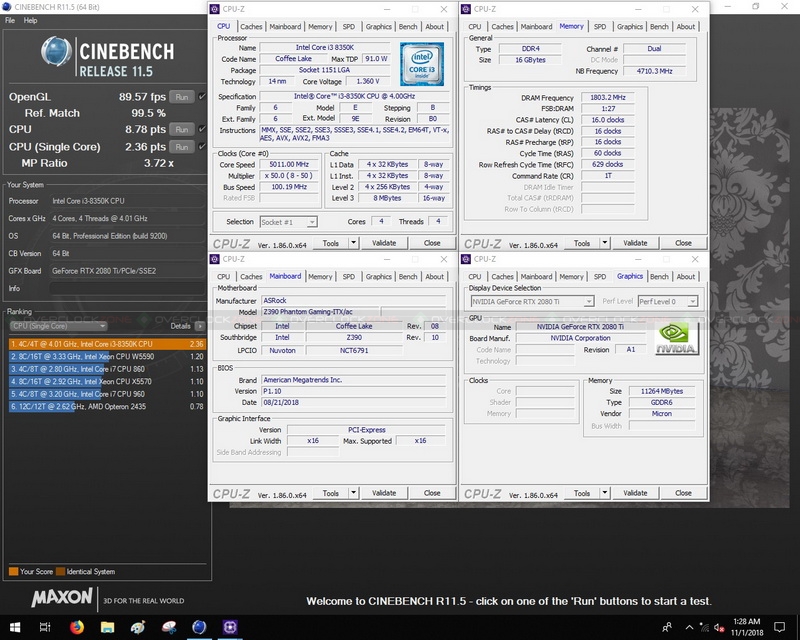Image resolution: width=800 pixels, height=640 pixels.
Task: Click the title bar icon of the CPU-Z CPU-tab window
Action: (215, 9)
